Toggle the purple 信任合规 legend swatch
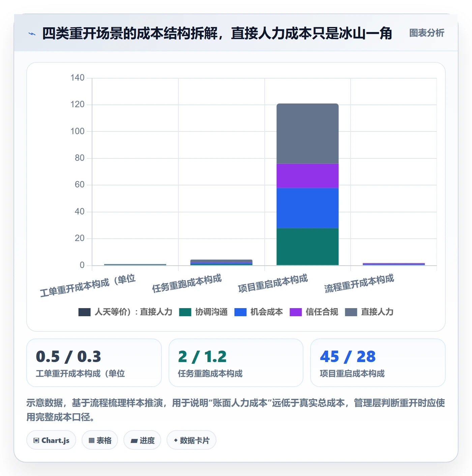This screenshot has height=476, width=472. (296, 312)
